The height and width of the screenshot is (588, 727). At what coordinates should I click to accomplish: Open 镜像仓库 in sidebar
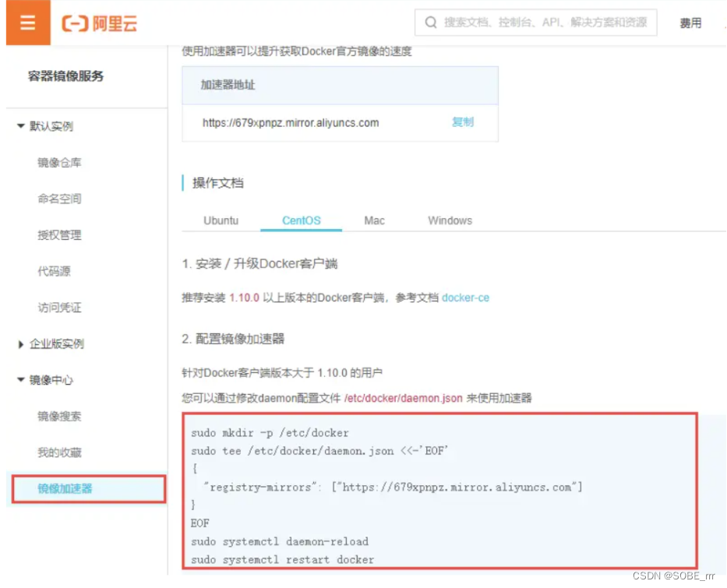coord(59,163)
